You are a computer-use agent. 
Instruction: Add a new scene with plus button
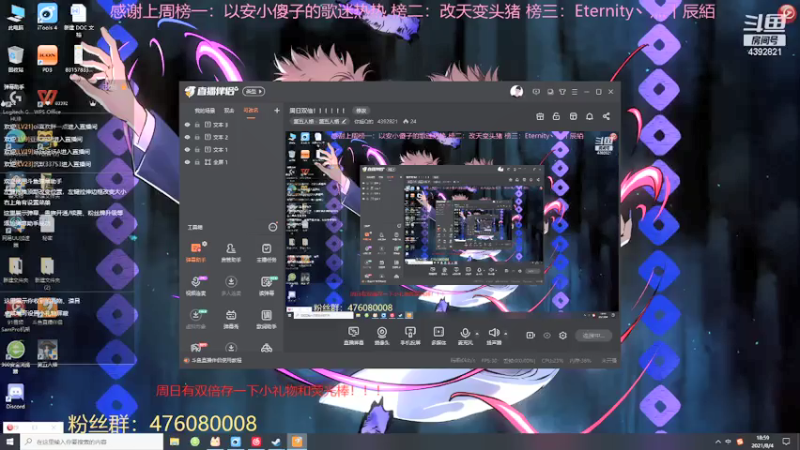pos(277,110)
